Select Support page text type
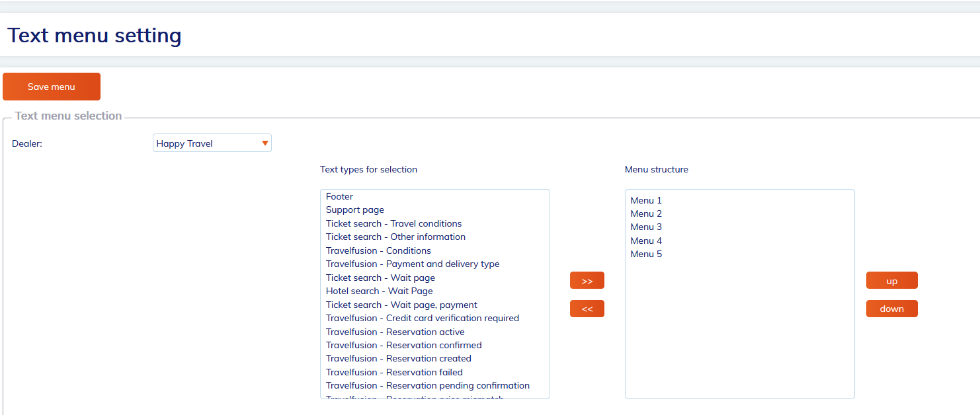Viewport: 980px width, 415px height. 355,210
